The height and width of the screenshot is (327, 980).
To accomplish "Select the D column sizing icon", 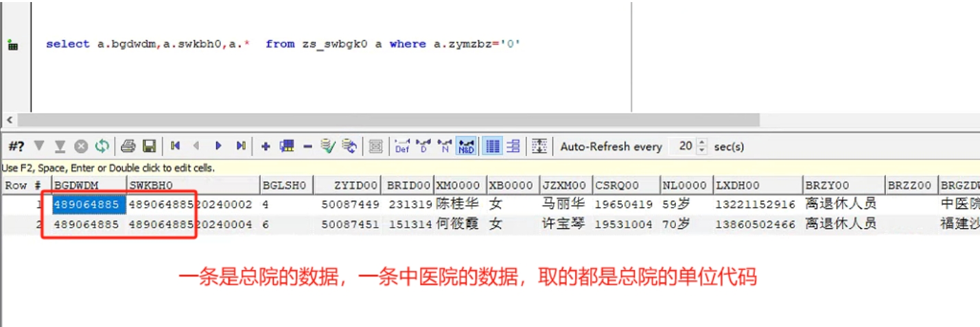I will [x=424, y=146].
